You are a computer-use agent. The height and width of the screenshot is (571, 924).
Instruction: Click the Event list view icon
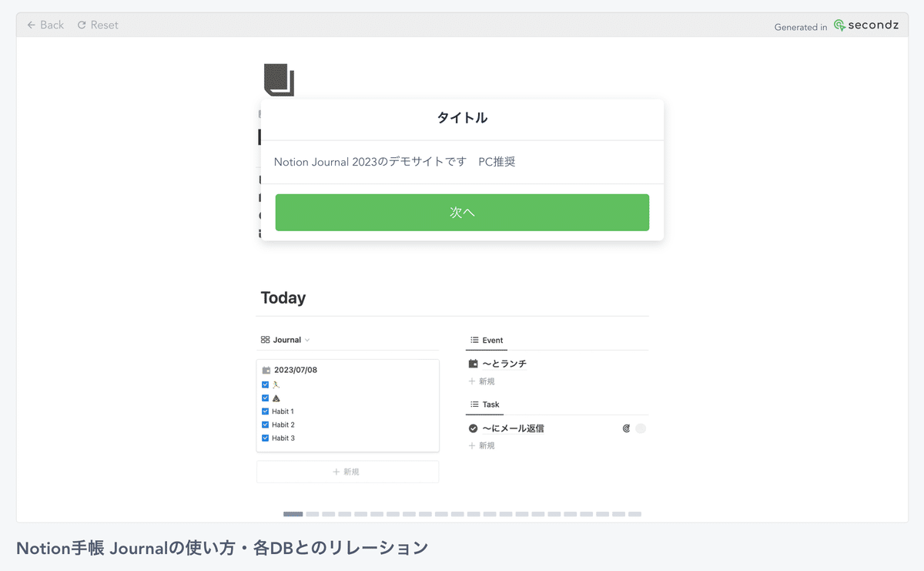475,340
